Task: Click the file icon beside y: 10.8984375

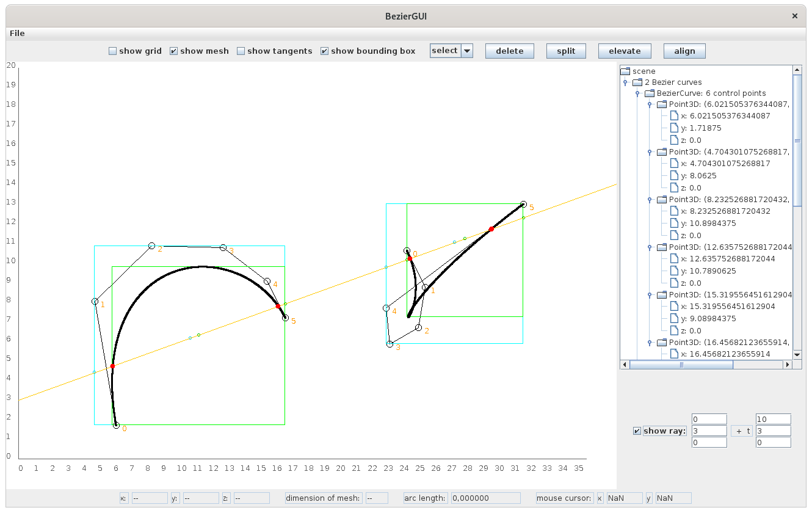Action: (x=674, y=223)
